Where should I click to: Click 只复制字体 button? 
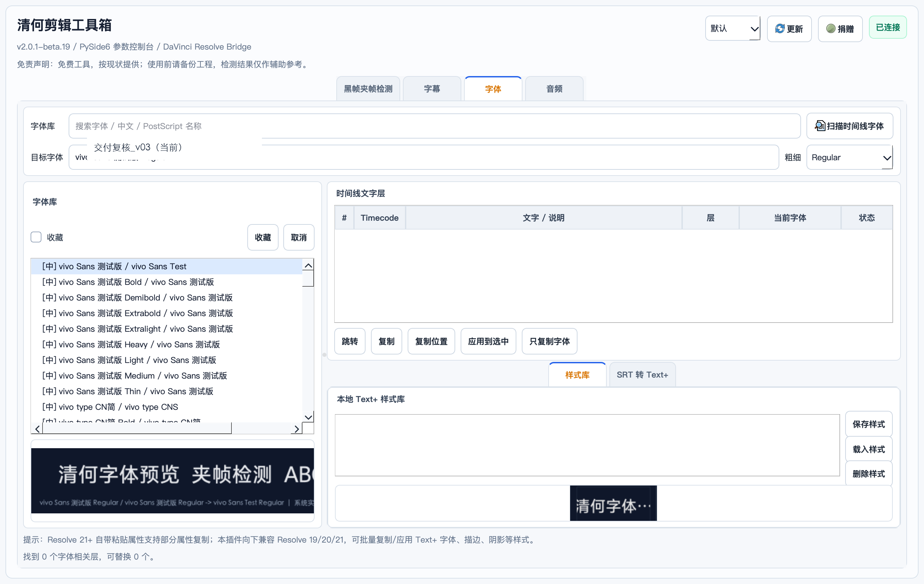550,341
